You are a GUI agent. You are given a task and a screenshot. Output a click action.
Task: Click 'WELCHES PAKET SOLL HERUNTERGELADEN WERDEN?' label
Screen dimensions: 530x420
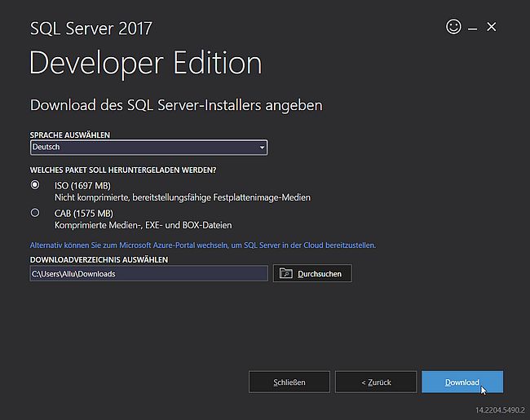pos(123,170)
